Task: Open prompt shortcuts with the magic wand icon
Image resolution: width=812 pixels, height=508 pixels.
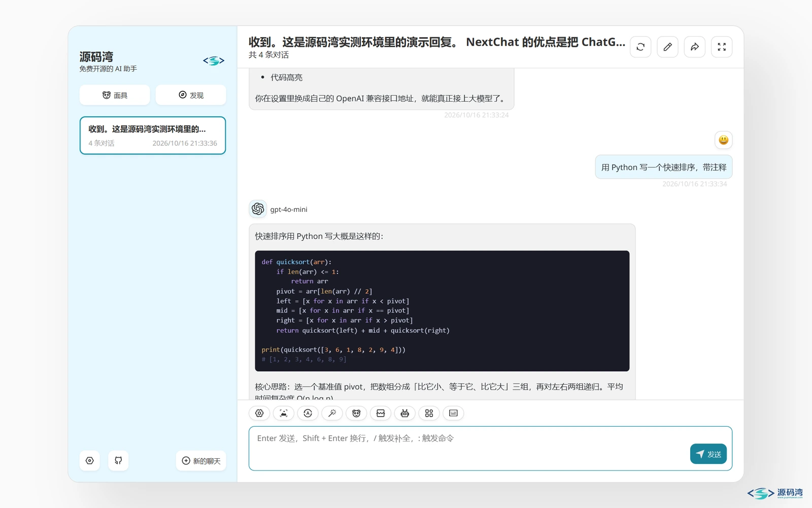Action: (332, 413)
